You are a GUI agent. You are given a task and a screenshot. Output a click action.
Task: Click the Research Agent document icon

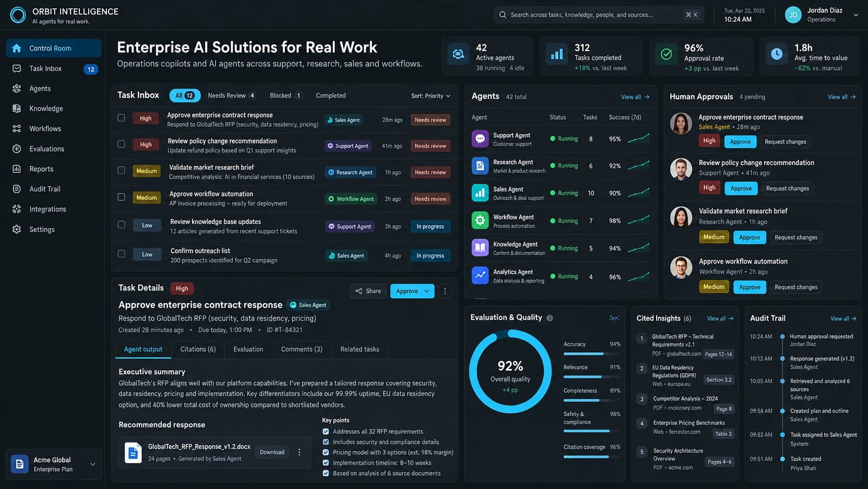click(480, 166)
